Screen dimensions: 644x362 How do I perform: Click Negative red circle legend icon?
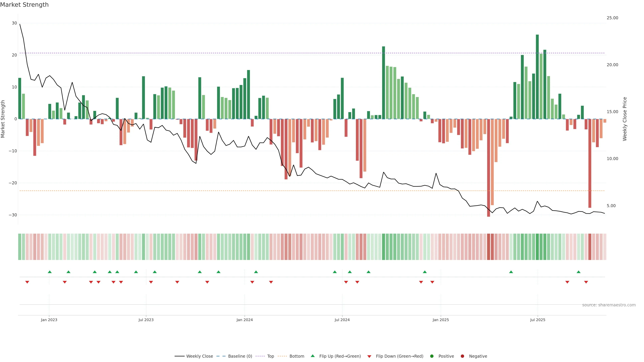click(x=462, y=356)
